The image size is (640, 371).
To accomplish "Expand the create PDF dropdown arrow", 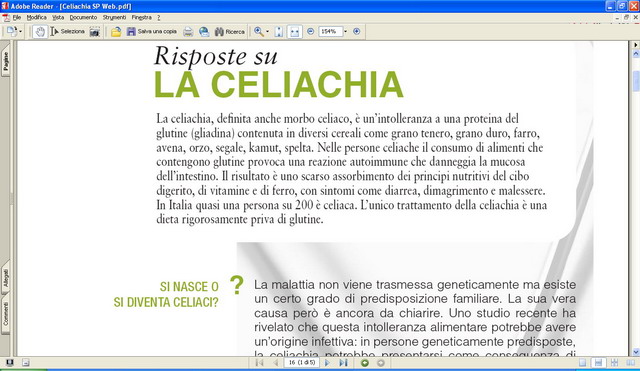I will (x=20, y=31).
